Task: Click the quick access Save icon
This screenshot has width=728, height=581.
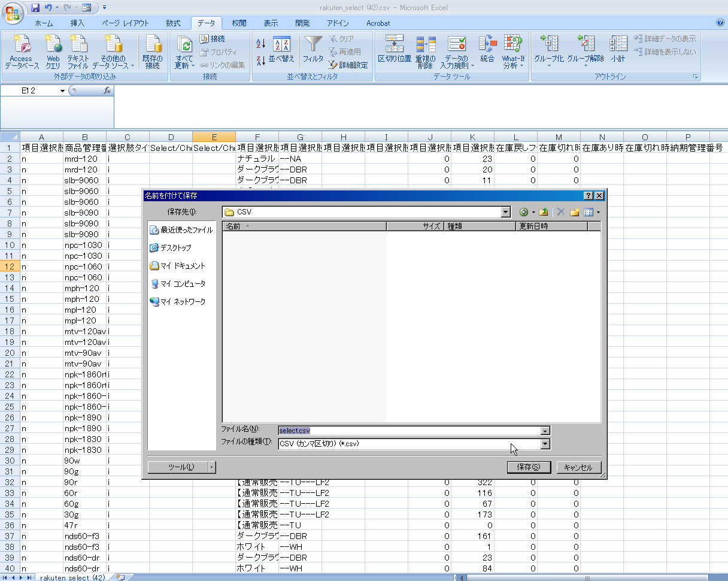Action: (x=35, y=8)
